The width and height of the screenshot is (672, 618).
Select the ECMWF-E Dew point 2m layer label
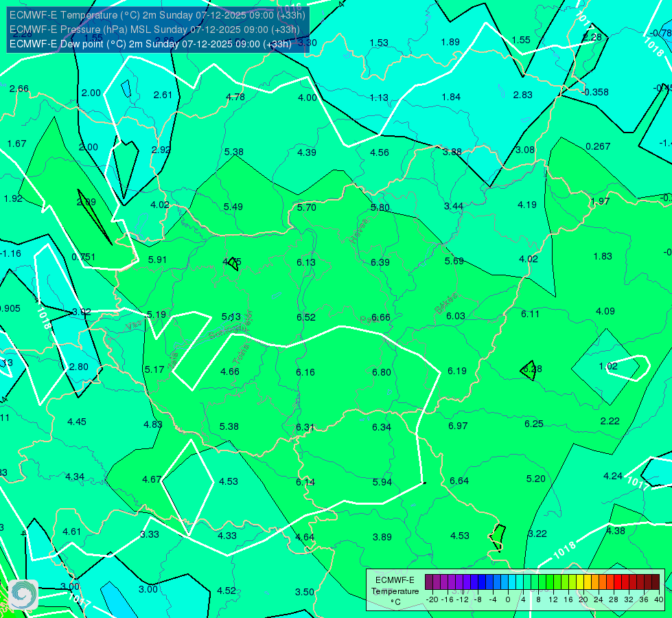[x=150, y=44]
